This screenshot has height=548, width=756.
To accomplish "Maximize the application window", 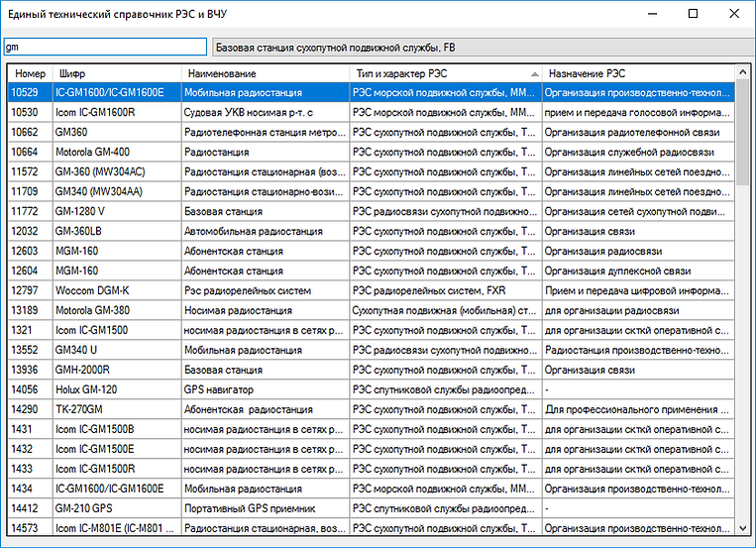I will pos(693,14).
